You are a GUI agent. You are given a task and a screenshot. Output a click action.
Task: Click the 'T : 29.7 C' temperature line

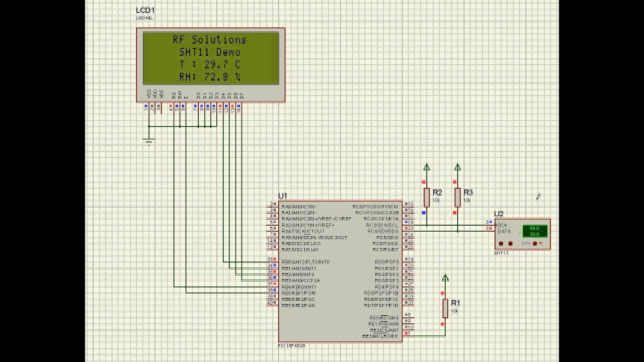pos(210,64)
